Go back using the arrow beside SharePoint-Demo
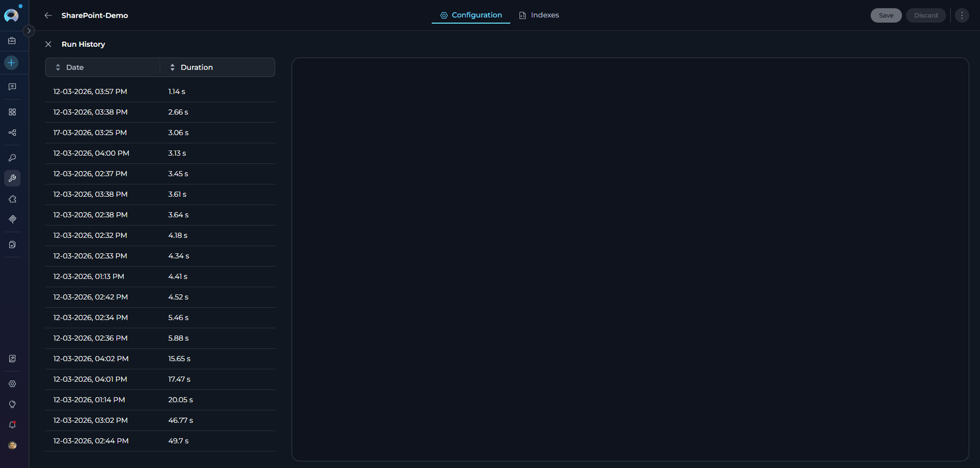The image size is (980, 468). pyautogui.click(x=48, y=15)
